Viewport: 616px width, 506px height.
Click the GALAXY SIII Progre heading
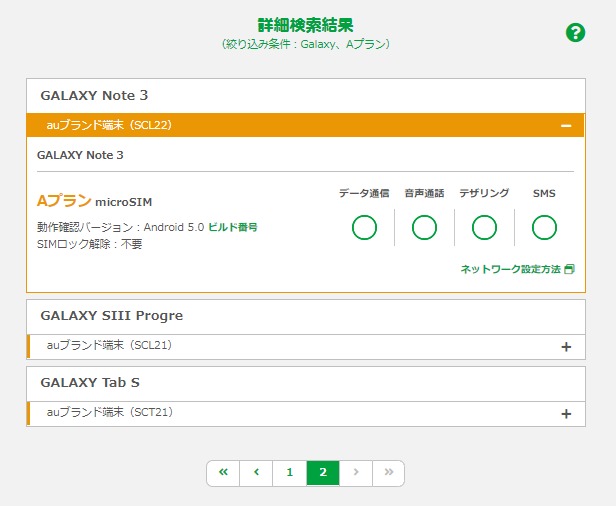[x=112, y=316]
